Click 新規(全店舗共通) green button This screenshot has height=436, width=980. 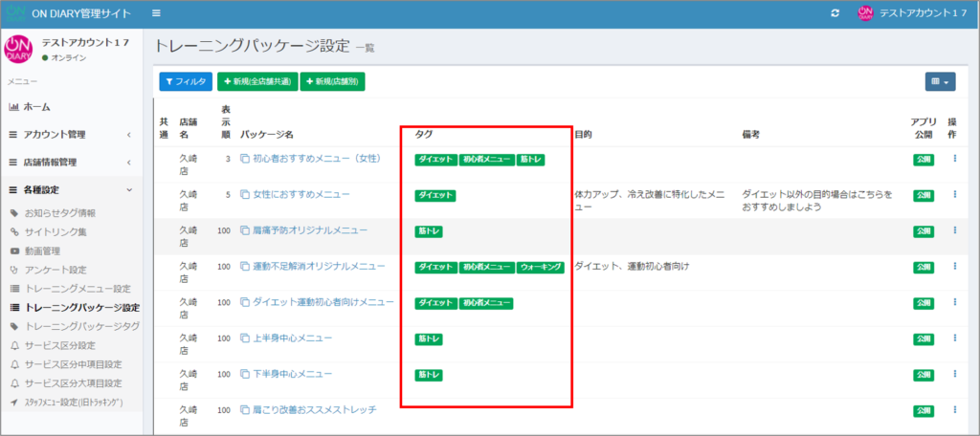257,82
